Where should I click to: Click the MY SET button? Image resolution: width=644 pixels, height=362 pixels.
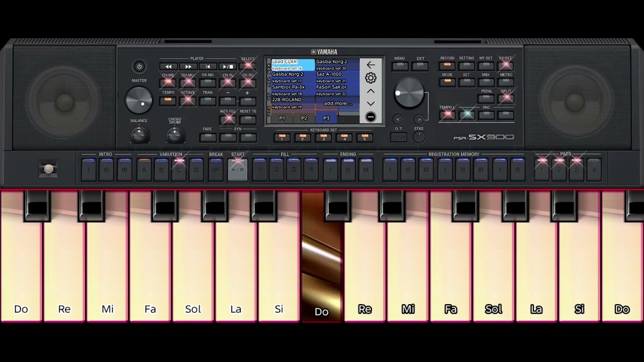(x=486, y=65)
